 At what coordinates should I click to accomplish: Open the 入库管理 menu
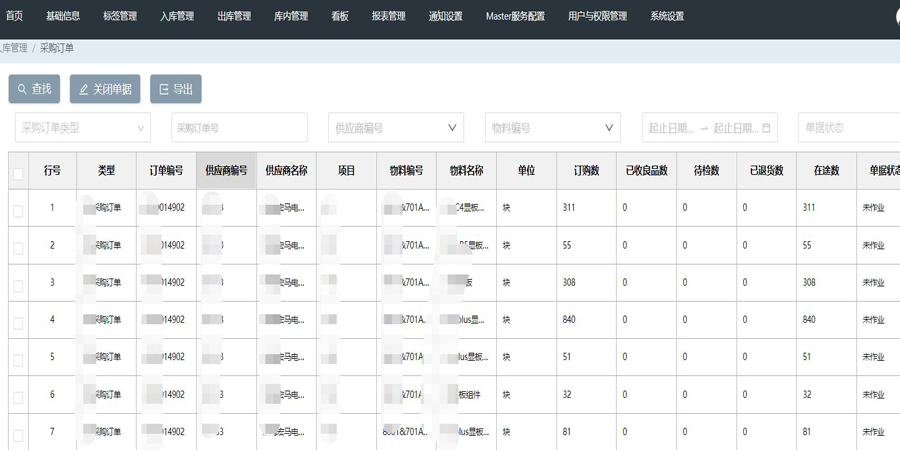[x=177, y=17]
